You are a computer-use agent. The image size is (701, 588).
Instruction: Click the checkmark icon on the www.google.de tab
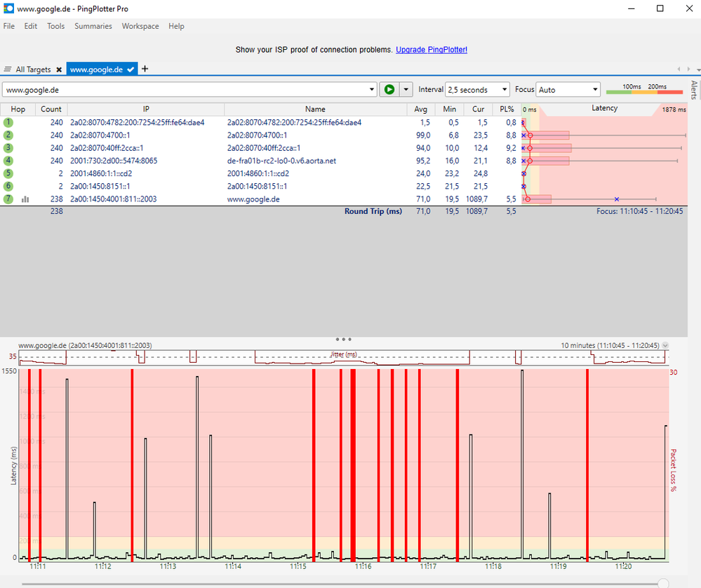131,69
